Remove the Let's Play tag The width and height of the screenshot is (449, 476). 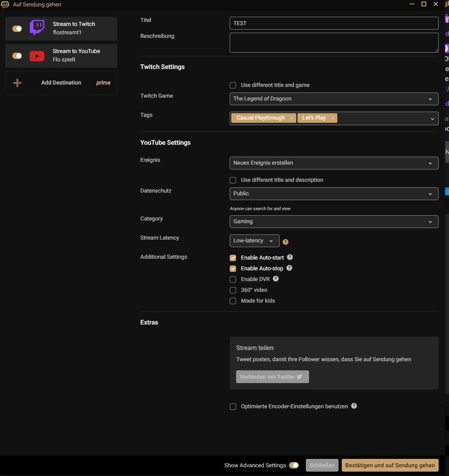tap(333, 118)
